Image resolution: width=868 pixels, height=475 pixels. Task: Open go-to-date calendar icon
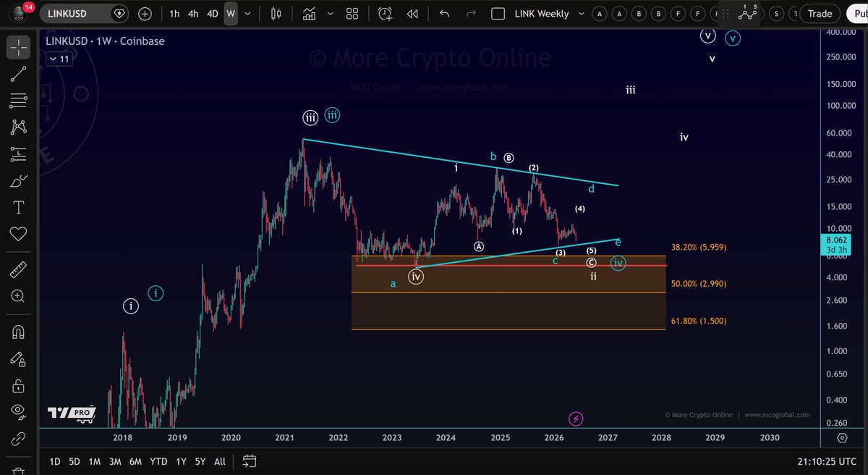[x=250, y=461]
